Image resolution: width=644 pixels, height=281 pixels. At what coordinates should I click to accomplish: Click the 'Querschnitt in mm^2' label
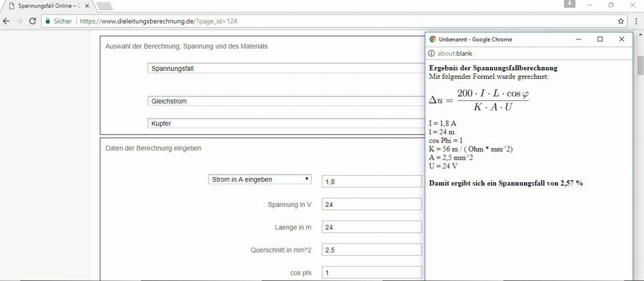point(281,250)
